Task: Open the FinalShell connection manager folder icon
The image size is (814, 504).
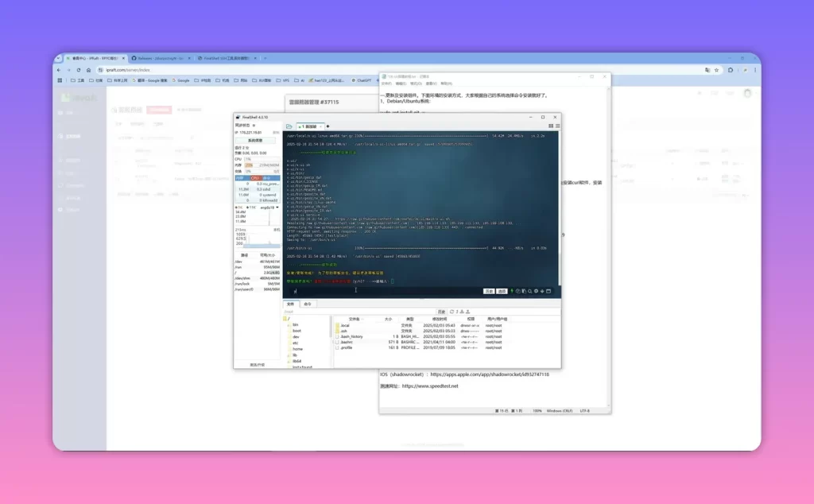Action: [289, 126]
